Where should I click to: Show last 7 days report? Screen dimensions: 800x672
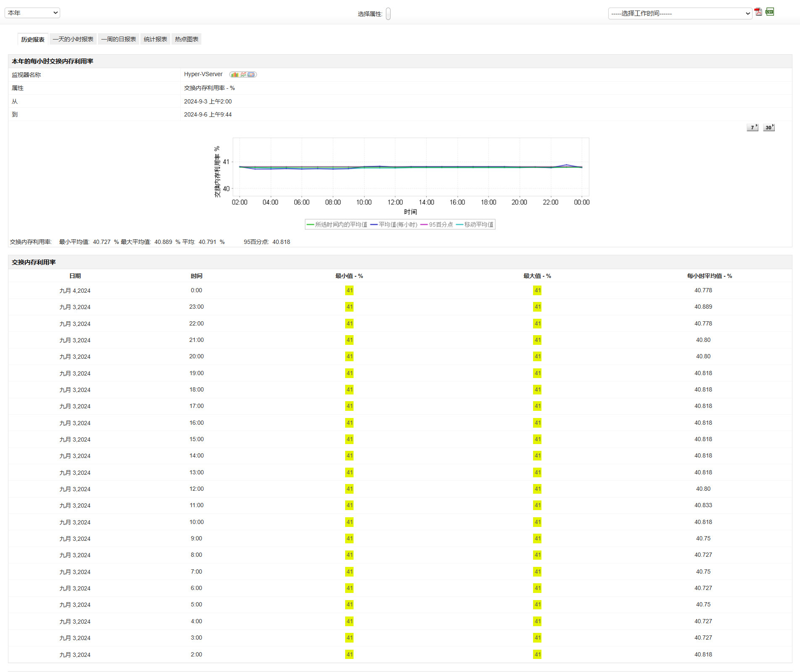[752, 127]
